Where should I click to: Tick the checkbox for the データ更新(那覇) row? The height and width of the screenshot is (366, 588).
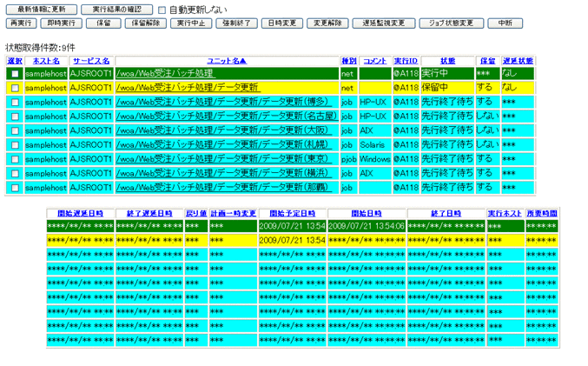[x=15, y=187]
